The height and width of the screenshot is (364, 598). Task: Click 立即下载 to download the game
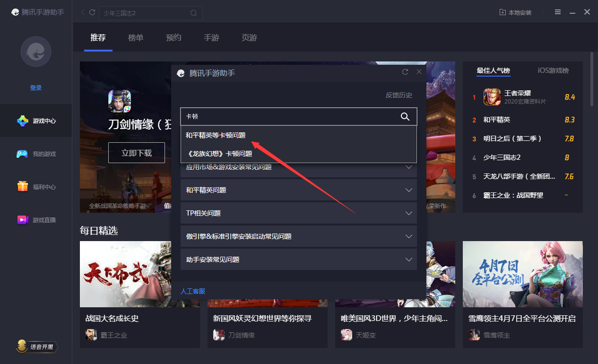(x=137, y=152)
